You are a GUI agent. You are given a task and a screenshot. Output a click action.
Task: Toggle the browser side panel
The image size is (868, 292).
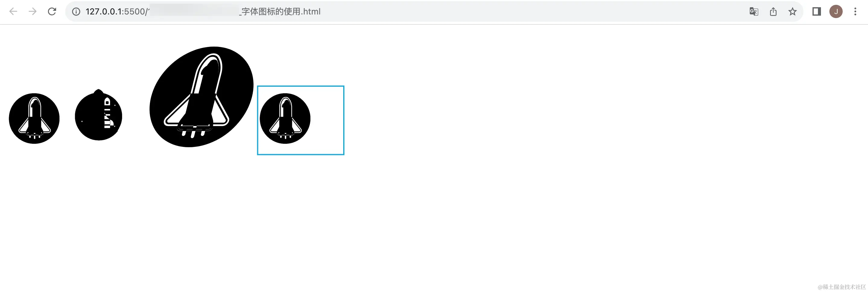click(x=816, y=12)
